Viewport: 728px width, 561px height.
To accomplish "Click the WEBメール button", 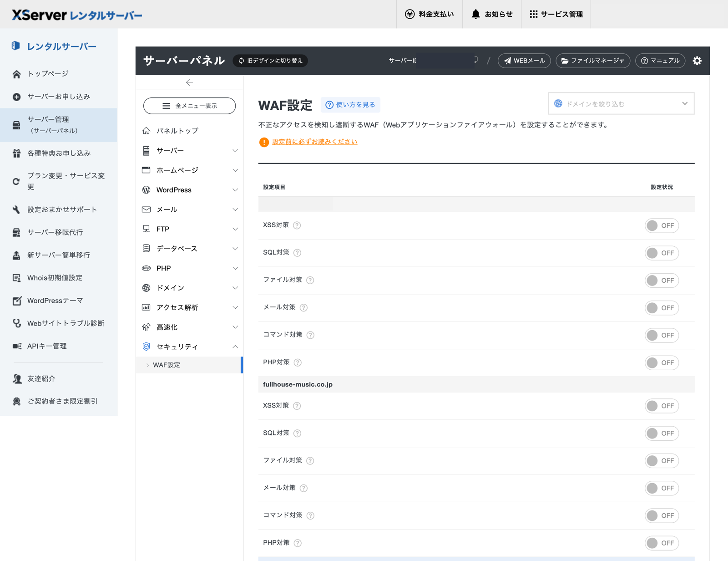I will click(524, 61).
